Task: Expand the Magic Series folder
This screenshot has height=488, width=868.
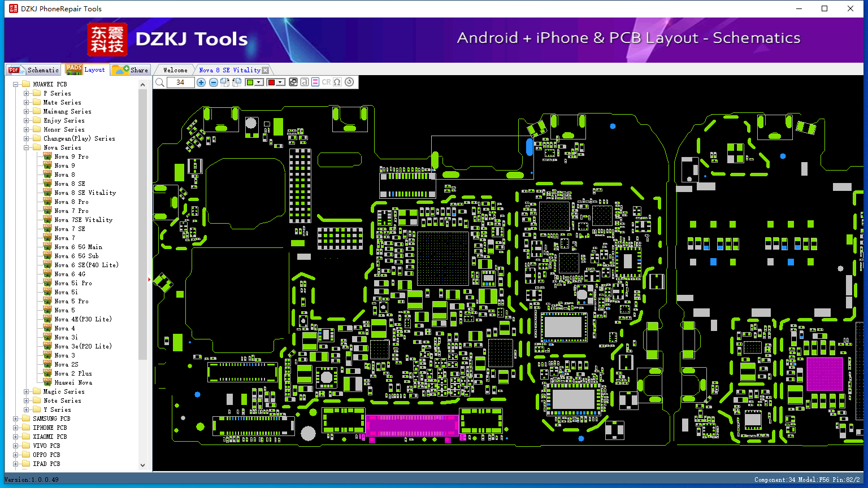Action: pyautogui.click(x=27, y=392)
